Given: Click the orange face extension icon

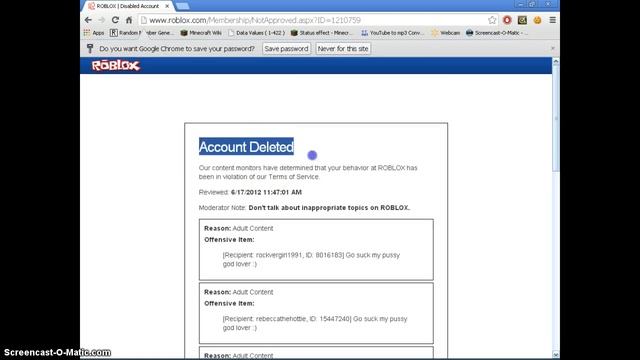Looking at the screenshot, I should coord(538,20).
